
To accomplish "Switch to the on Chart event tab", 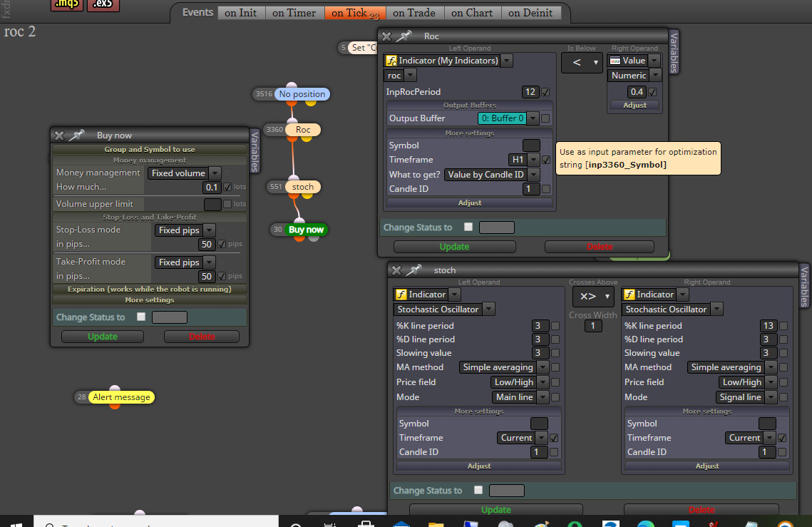I will tap(472, 13).
